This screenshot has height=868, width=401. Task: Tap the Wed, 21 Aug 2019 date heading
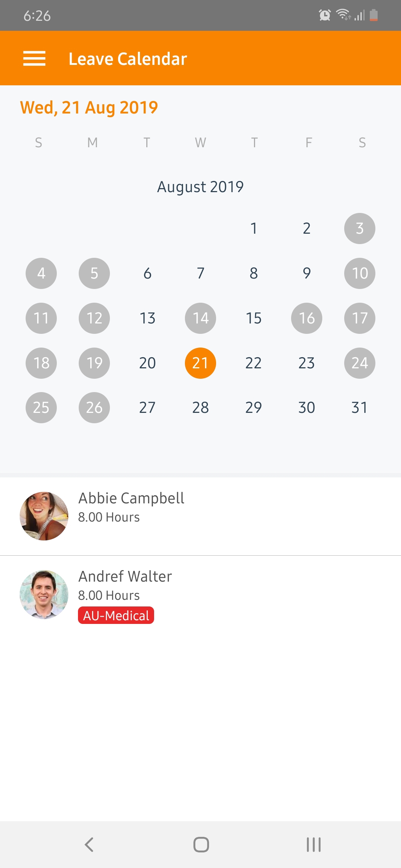pyautogui.click(x=89, y=108)
